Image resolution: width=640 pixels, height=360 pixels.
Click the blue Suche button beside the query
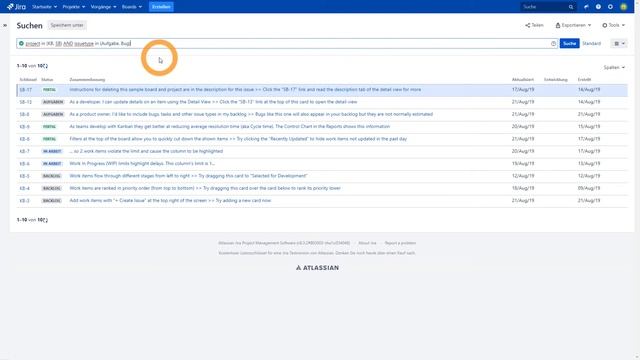point(569,43)
